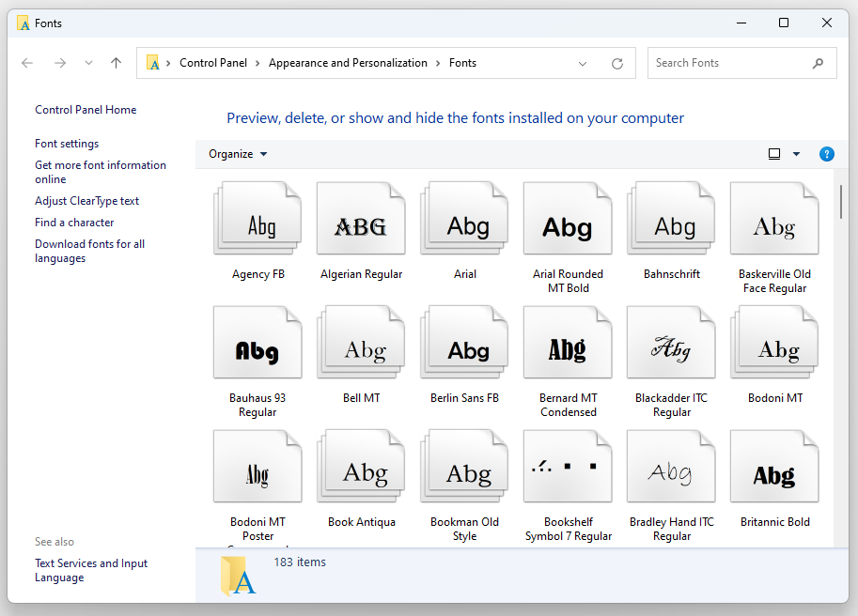This screenshot has width=858, height=616.
Task: Select the Arial font family icon
Action: click(464, 218)
